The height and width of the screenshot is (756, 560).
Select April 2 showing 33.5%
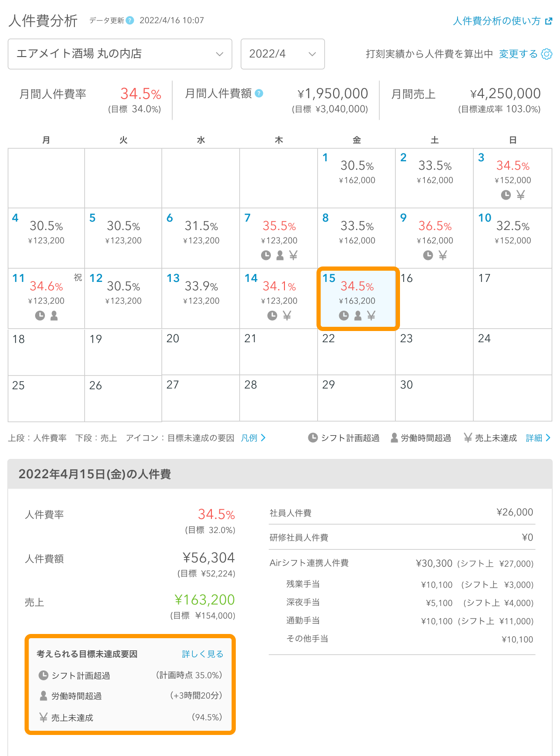(434, 178)
